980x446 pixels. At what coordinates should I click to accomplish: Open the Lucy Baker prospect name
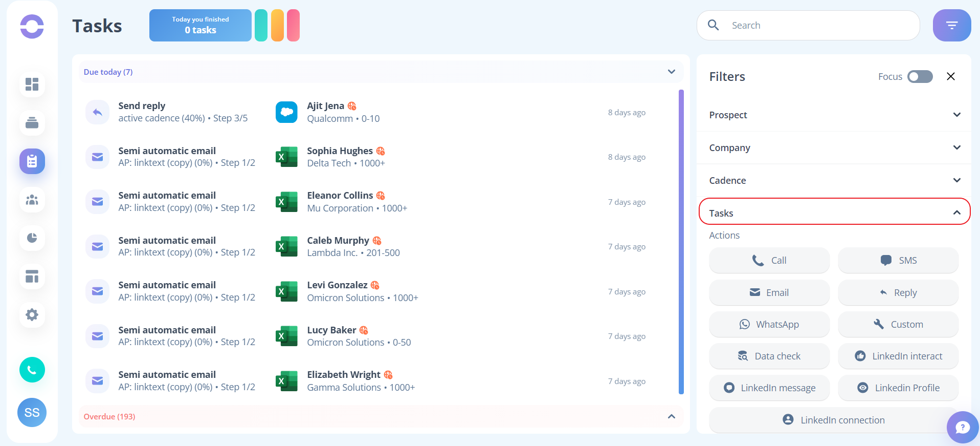pyautogui.click(x=331, y=330)
